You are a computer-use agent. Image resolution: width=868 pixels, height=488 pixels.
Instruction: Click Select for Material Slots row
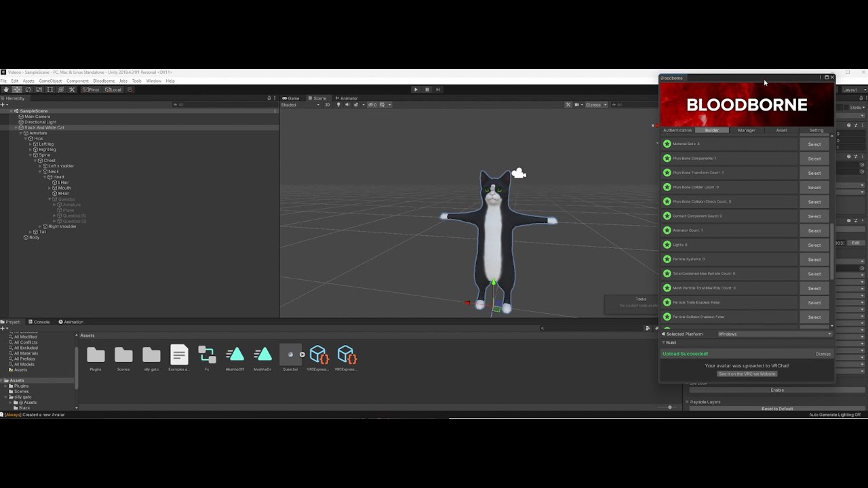[x=814, y=144]
